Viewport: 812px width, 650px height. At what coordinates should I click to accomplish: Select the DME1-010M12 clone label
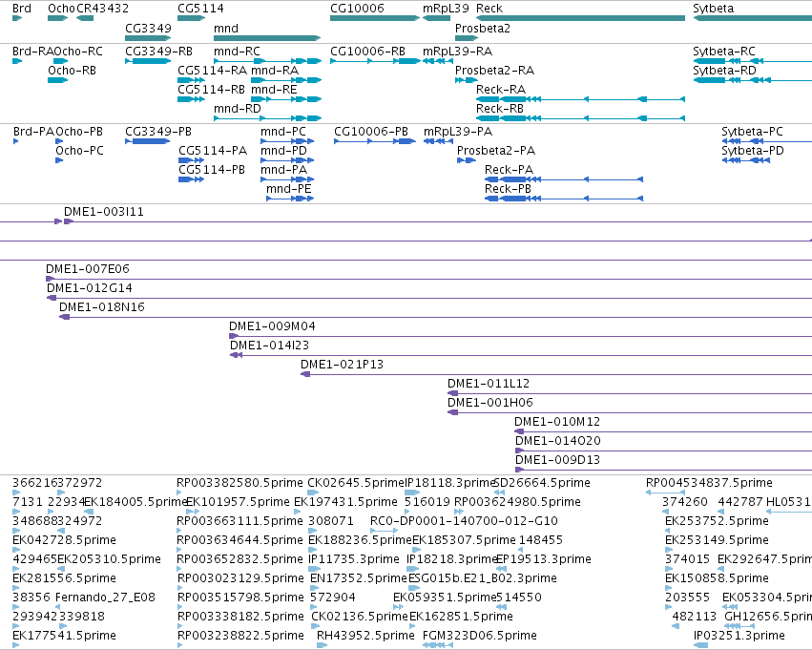coord(557,422)
